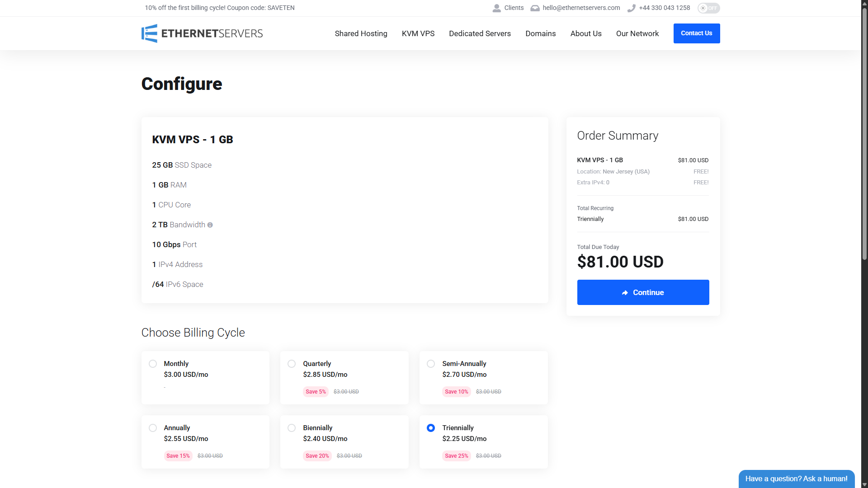Click the '25 GB SSD Space' spec
Viewport: 868px width, 488px height.
tap(182, 165)
